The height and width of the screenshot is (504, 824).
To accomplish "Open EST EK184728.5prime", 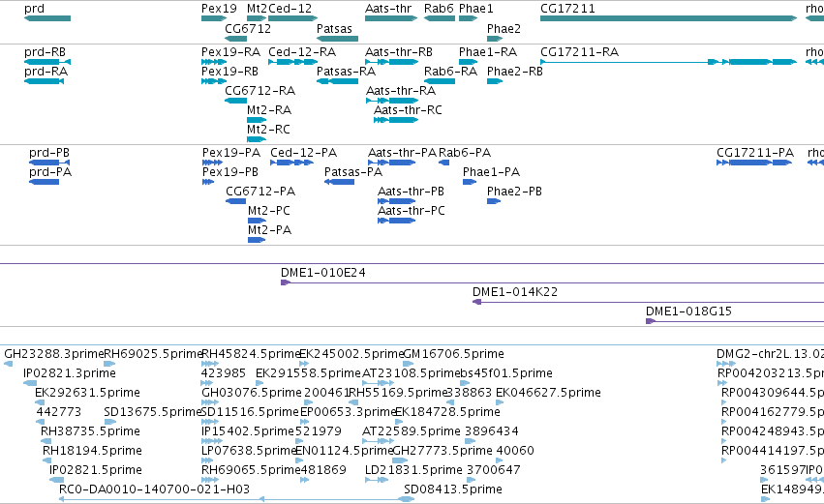I will pos(447,413).
